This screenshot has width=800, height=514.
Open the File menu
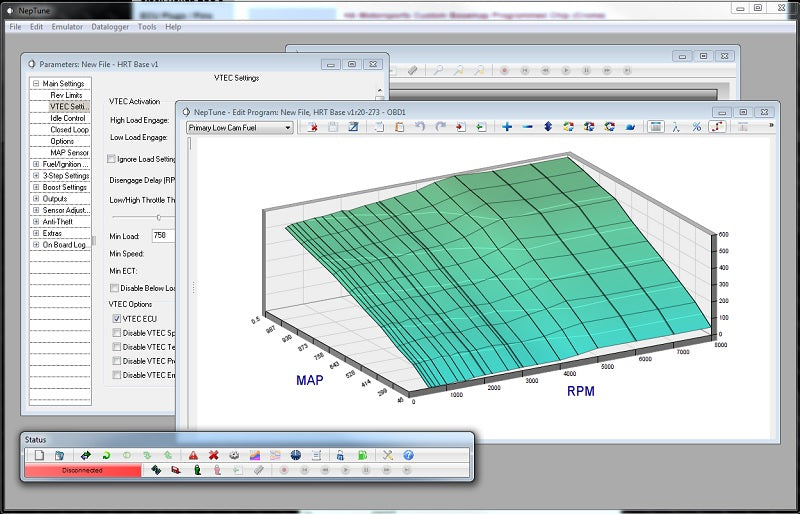pos(15,27)
